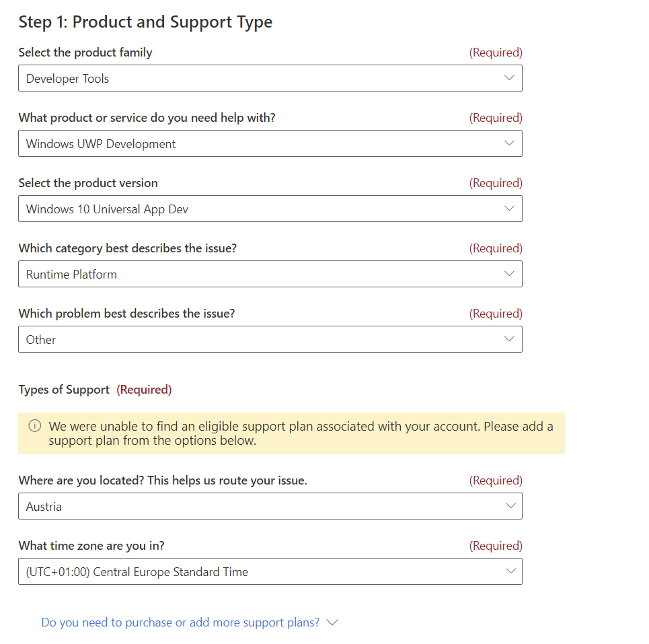
Task: Open the location dropdown showing Austria
Action: coord(269,506)
